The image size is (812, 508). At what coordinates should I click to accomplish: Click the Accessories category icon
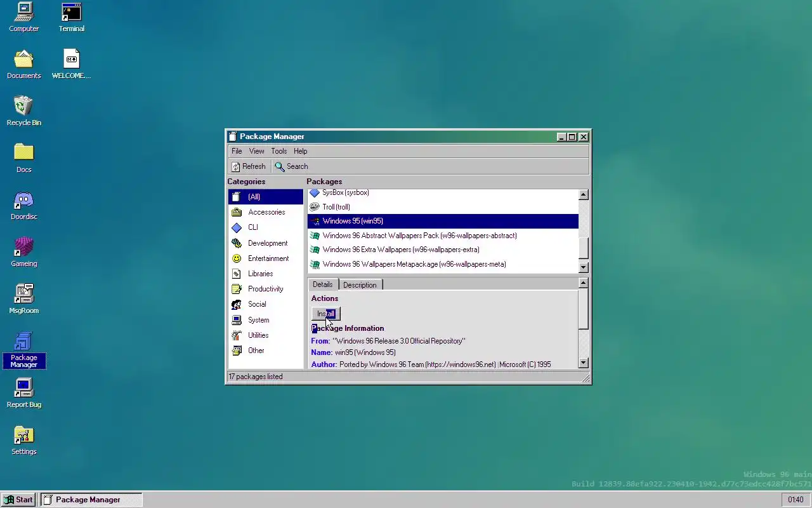click(x=237, y=212)
